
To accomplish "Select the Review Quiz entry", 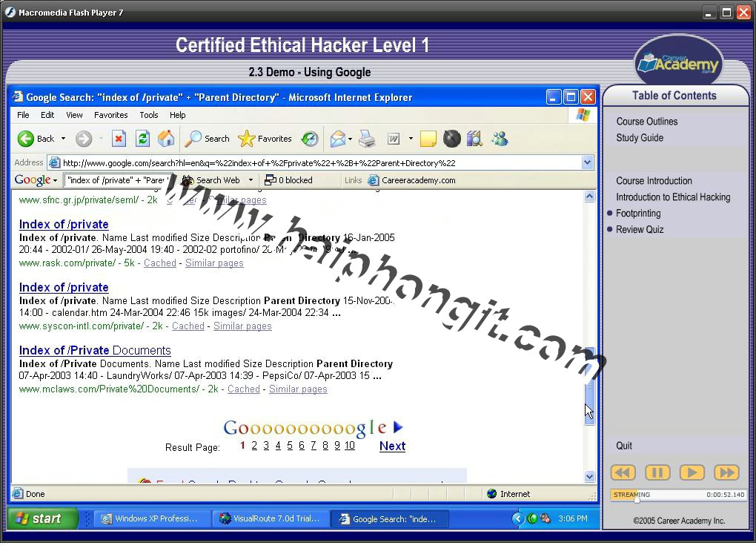I will click(640, 230).
